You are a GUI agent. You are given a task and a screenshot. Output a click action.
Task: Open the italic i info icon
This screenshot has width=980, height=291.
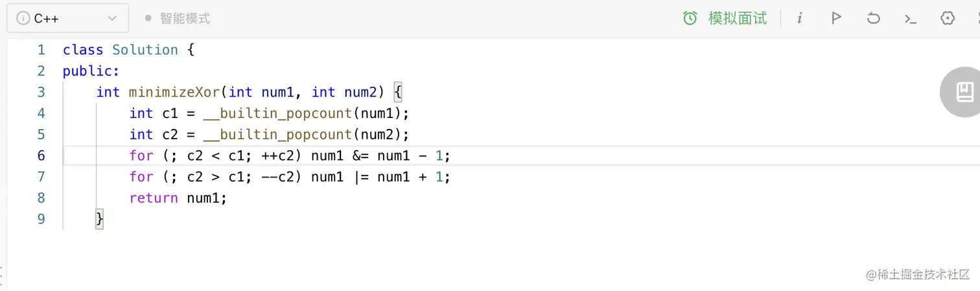coord(800,18)
